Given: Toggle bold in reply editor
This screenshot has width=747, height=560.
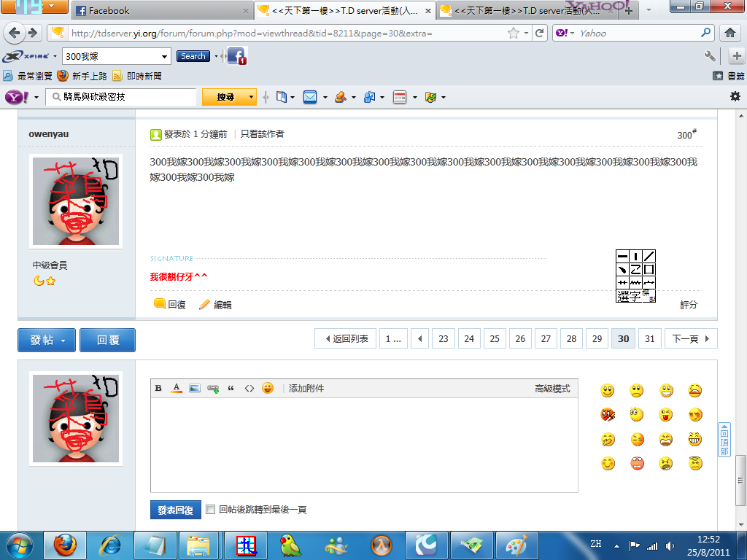Looking at the screenshot, I should pos(158,388).
